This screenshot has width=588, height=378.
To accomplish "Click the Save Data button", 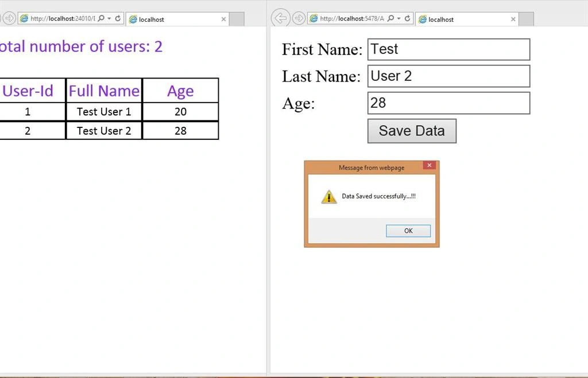I will click(x=412, y=131).
